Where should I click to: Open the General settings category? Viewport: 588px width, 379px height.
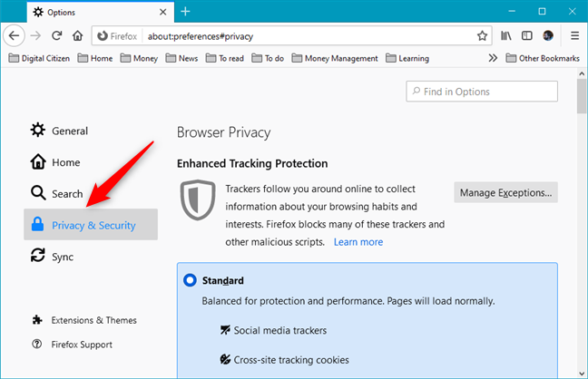tap(91, 131)
